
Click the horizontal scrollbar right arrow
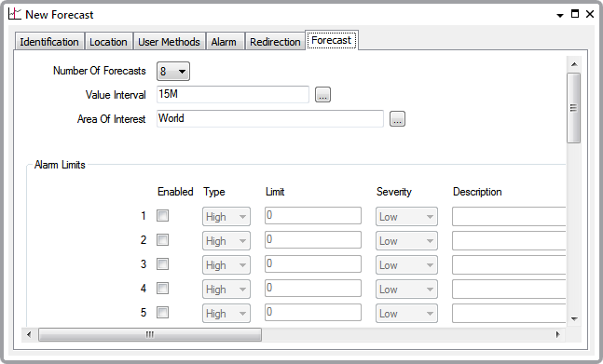pos(558,334)
